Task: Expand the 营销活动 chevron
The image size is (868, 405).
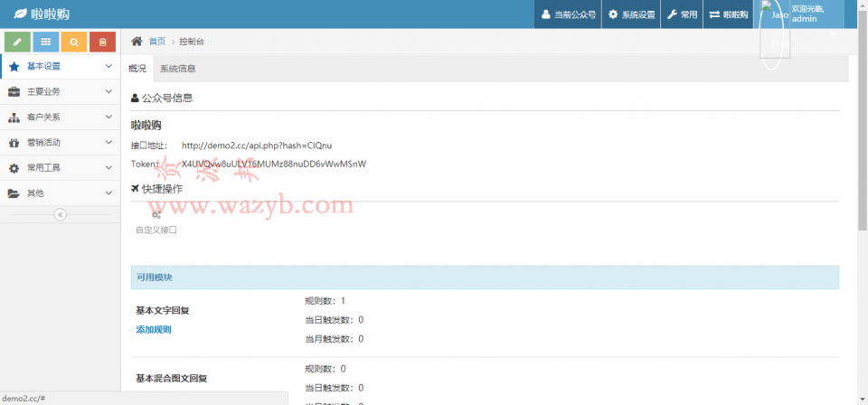Action: [108, 143]
